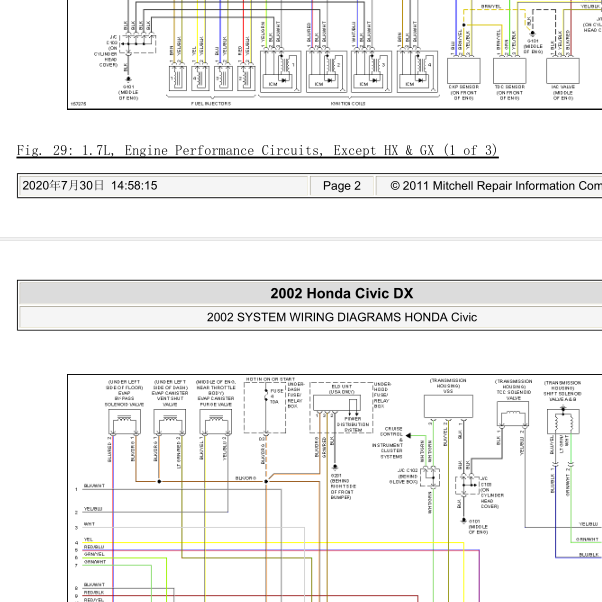
Task: Click the EVAP BY-PASS SOLENOID VALVE component
Action: (124, 422)
